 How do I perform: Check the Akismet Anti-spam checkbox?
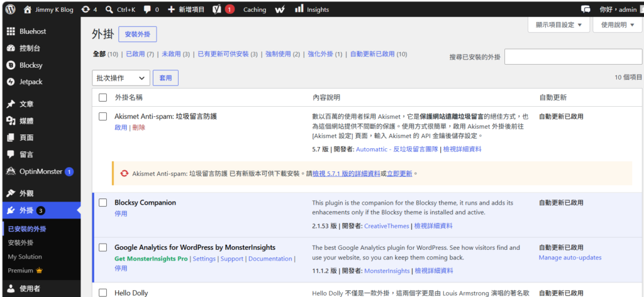tap(103, 117)
